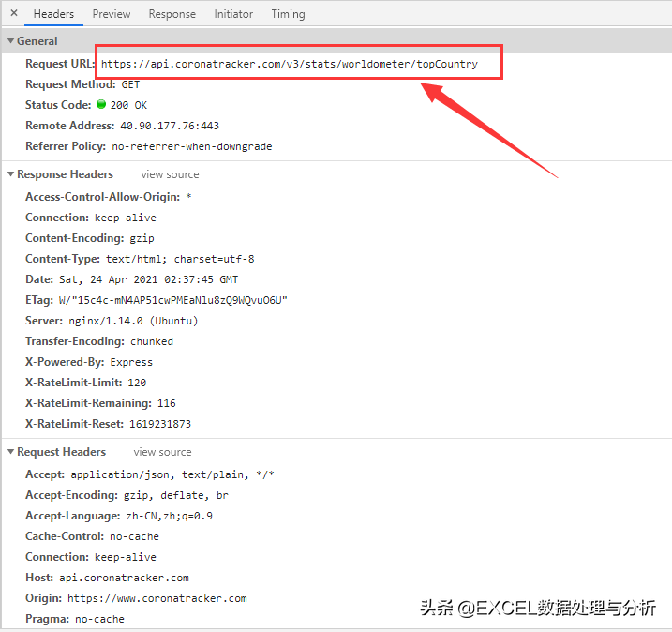Select X-Powered-By Express value
This screenshot has width=672, height=632.
[131, 362]
